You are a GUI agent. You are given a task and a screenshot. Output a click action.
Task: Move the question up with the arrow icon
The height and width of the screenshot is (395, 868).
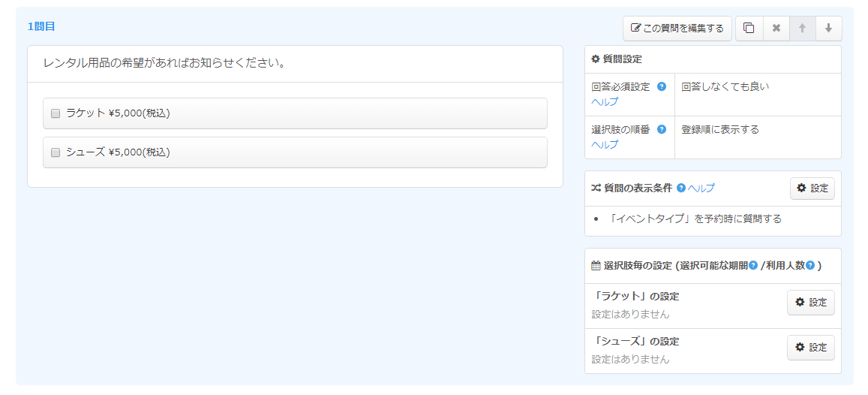(x=802, y=29)
